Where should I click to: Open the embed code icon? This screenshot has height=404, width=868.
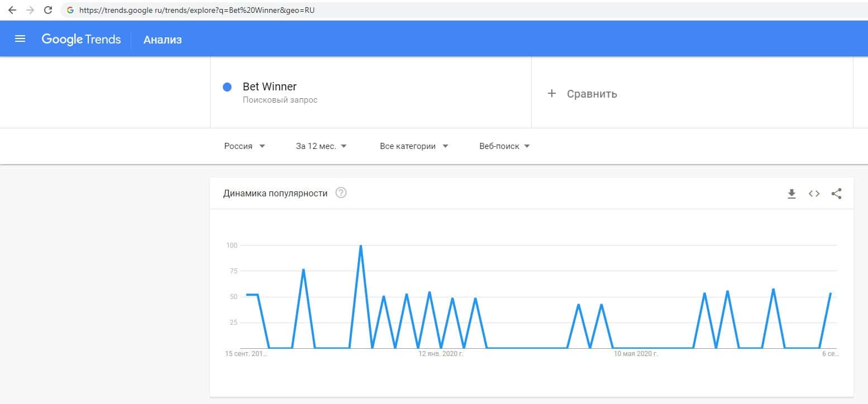point(814,194)
